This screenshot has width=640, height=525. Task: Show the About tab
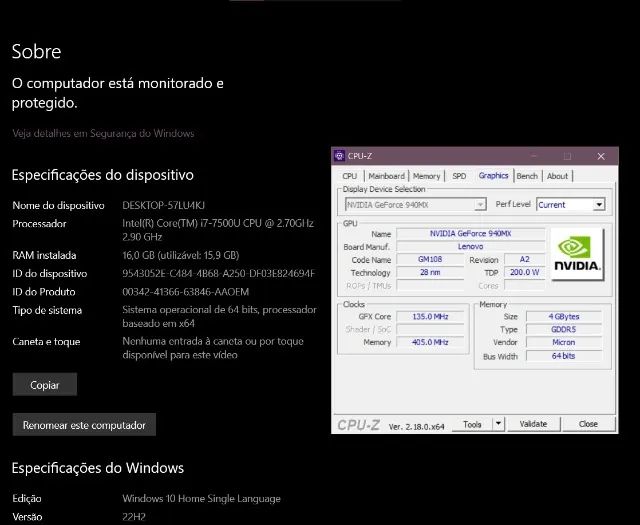click(x=557, y=176)
